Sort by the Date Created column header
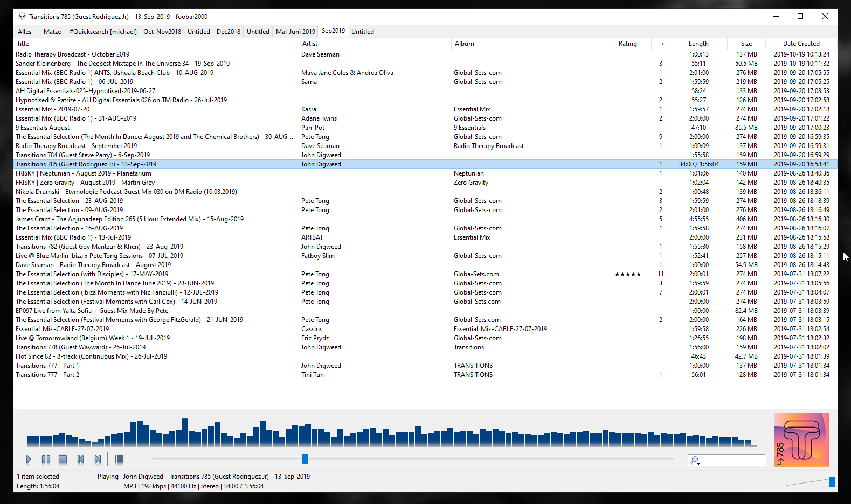This screenshot has width=851, height=504. (x=801, y=44)
